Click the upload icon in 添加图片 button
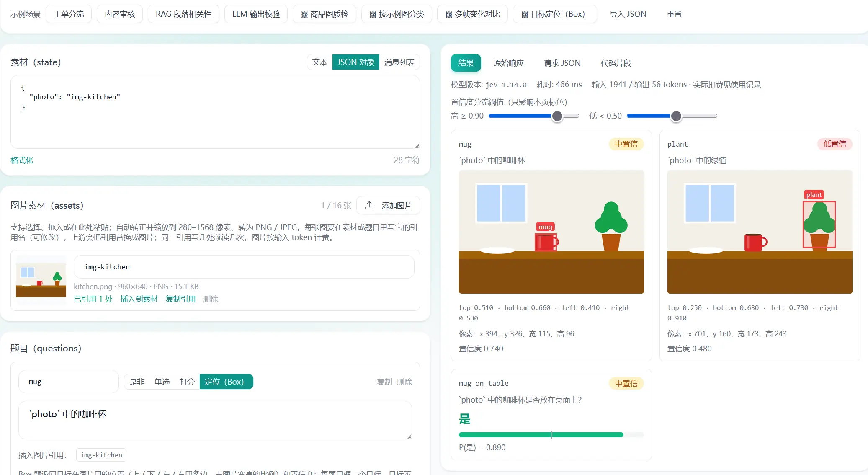 [x=369, y=205]
